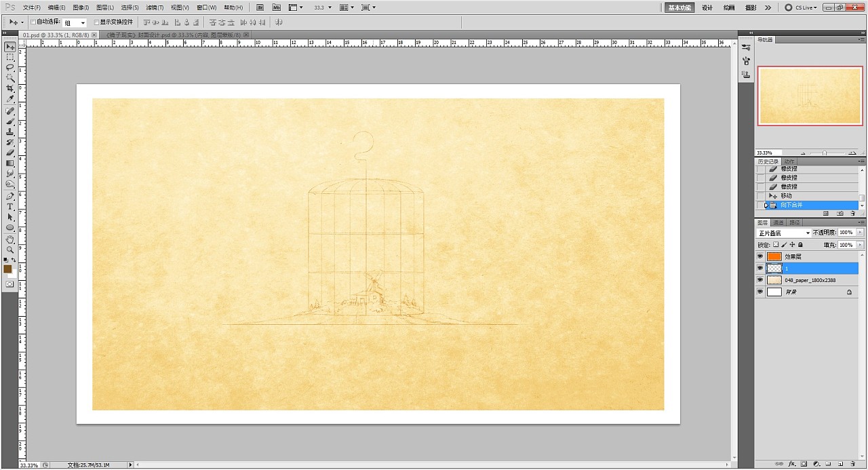Open the 滤镜(T) menu
The image size is (868, 470).
[155, 7]
